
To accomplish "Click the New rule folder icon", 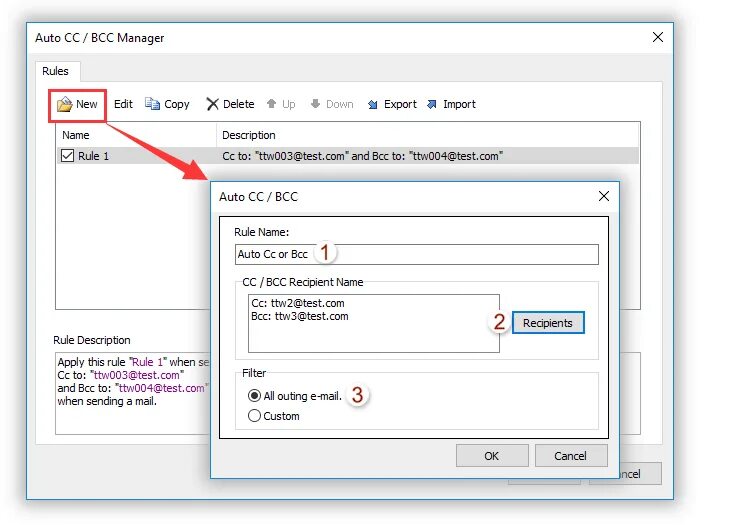I will [x=64, y=104].
